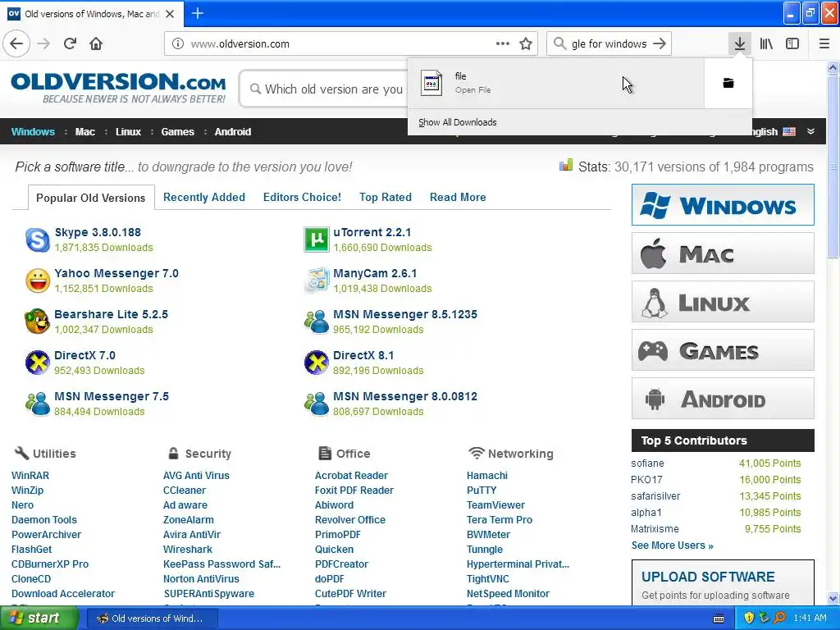Expand the language dropdown chevron
The height and width of the screenshot is (630, 840).
pyautogui.click(x=810, y=132)
